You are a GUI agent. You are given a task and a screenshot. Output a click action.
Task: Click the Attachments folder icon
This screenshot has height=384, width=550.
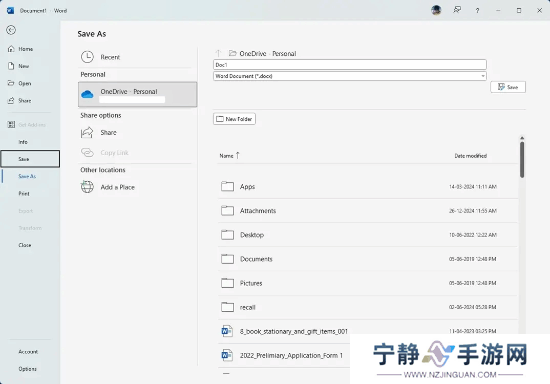click(227, 210)
